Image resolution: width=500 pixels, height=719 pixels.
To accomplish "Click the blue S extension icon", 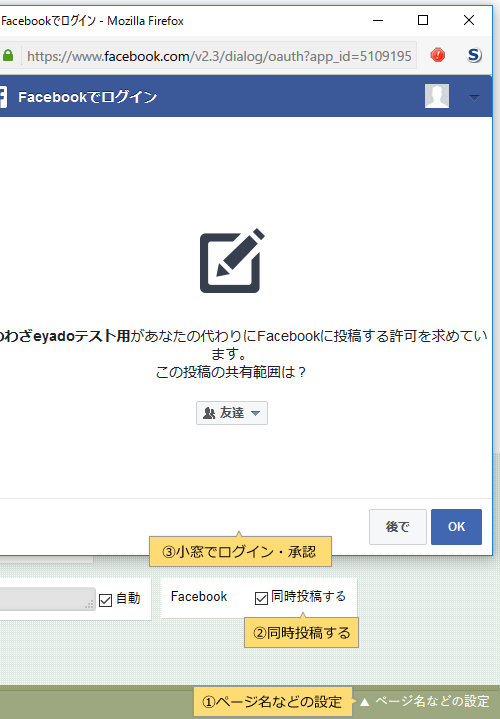I will (474, 55).
